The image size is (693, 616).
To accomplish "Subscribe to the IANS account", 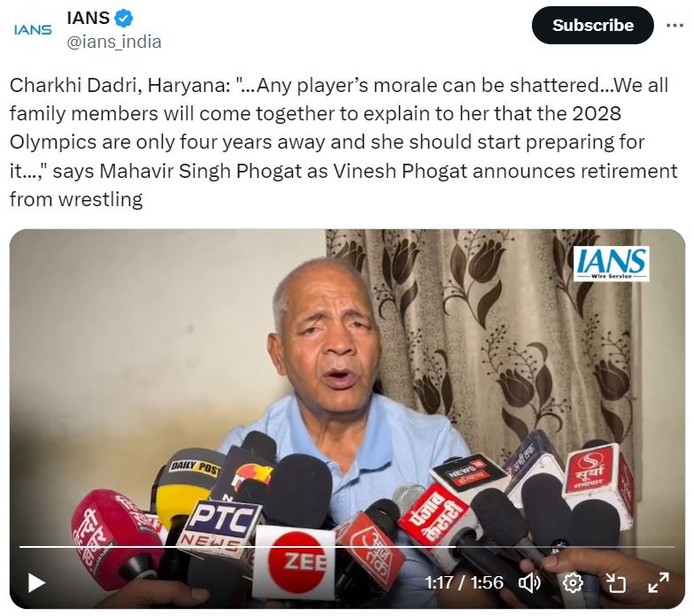I will (x=592, y=25).
